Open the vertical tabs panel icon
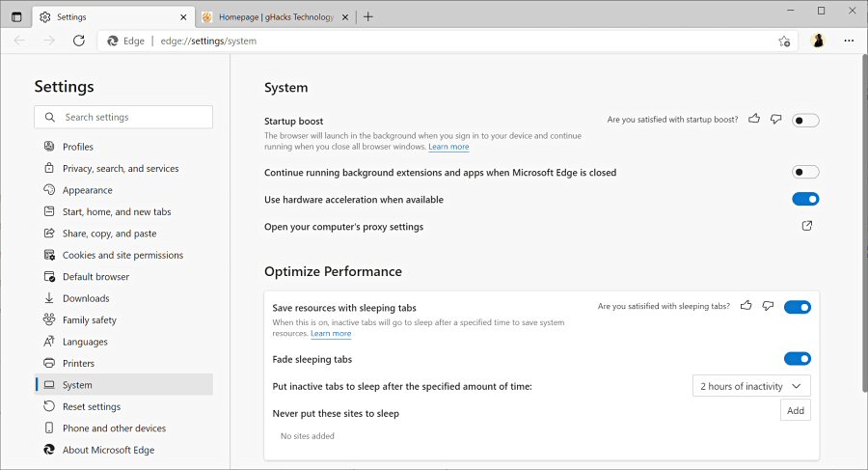 [16, 17]
